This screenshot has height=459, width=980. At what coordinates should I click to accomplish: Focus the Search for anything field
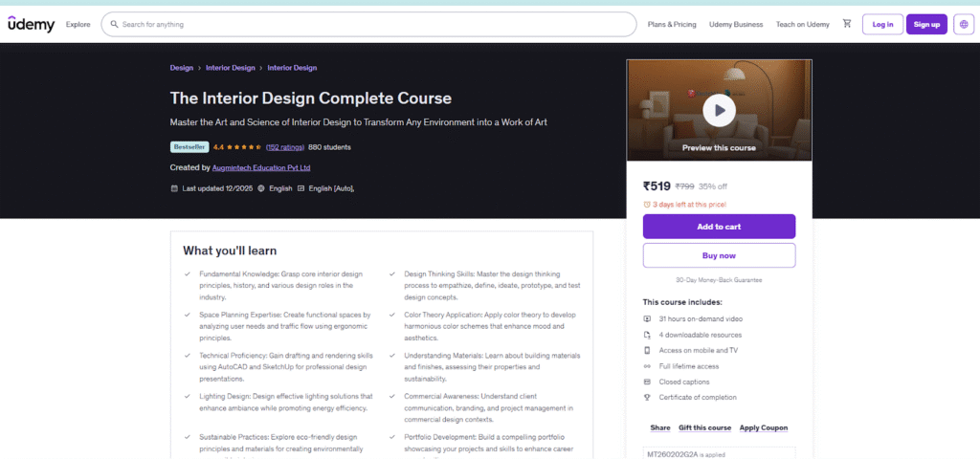pyautogui.click(x=373, y=24)
